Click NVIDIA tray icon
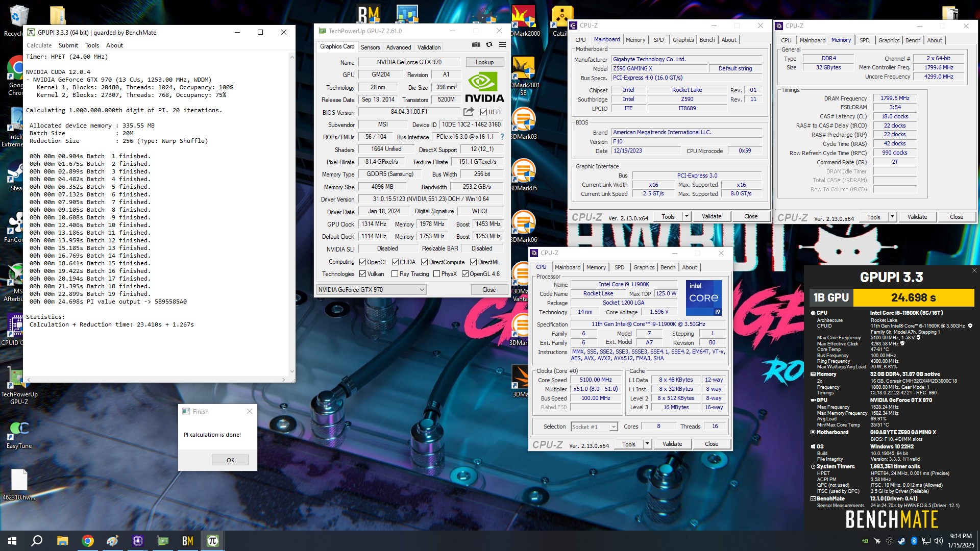Screen dimensions: 980x551 pyautogui.click(x=864, y=541)
